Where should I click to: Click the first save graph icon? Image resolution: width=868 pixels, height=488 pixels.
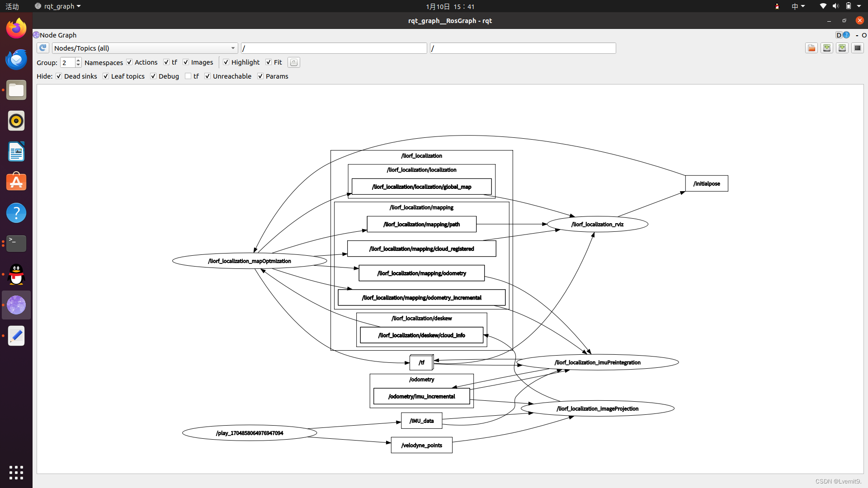(x=827, y=48)
